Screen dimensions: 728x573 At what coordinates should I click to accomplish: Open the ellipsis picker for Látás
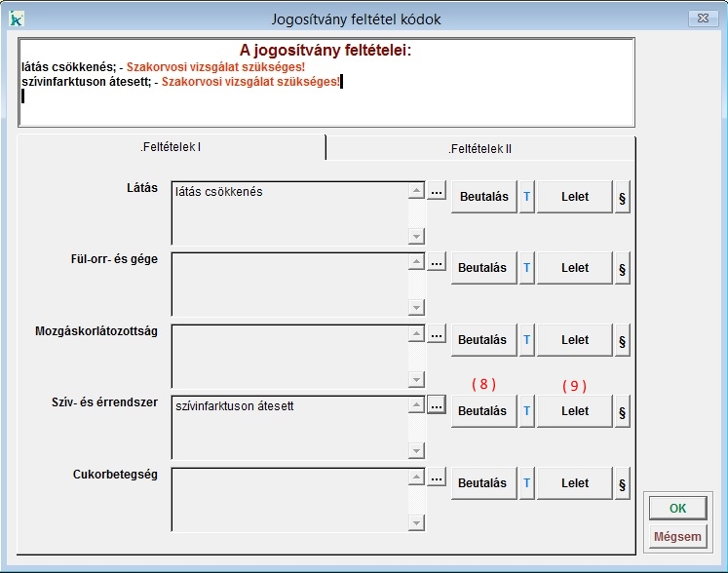pyautogui.click(x=437, y=192)
